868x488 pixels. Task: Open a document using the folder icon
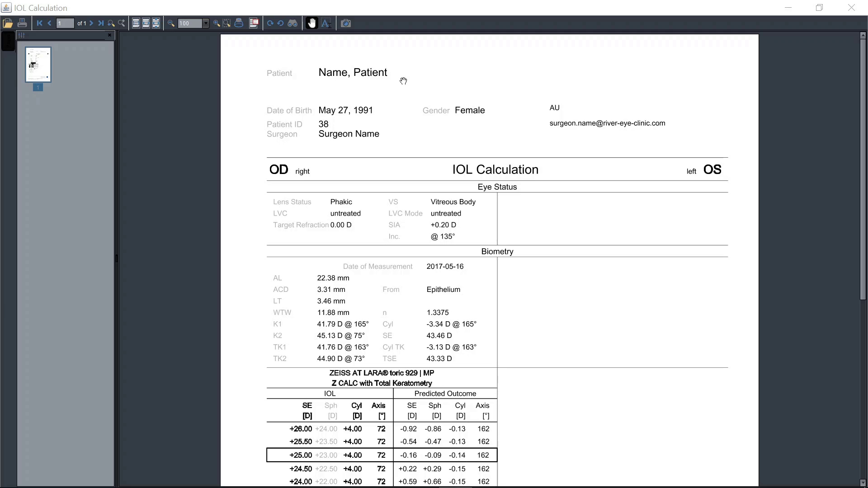pyautogui.click(x=8, y=23)
